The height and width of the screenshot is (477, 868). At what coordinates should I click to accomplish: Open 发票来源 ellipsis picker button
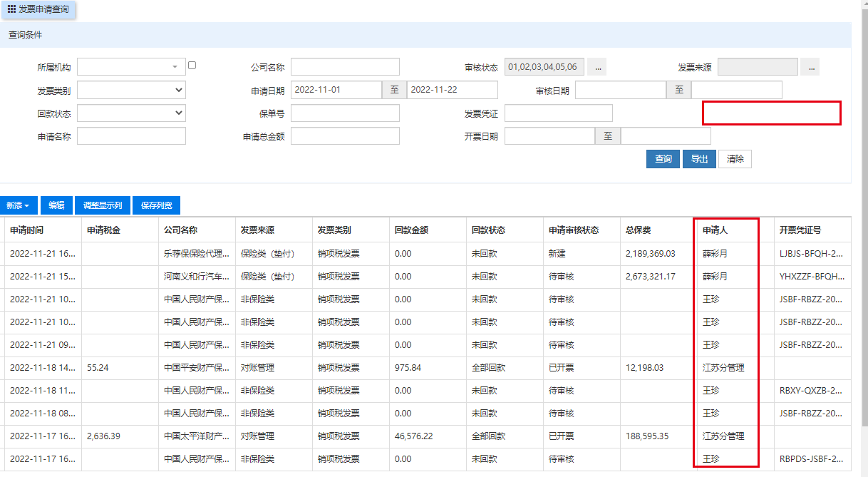coord(810,67)
